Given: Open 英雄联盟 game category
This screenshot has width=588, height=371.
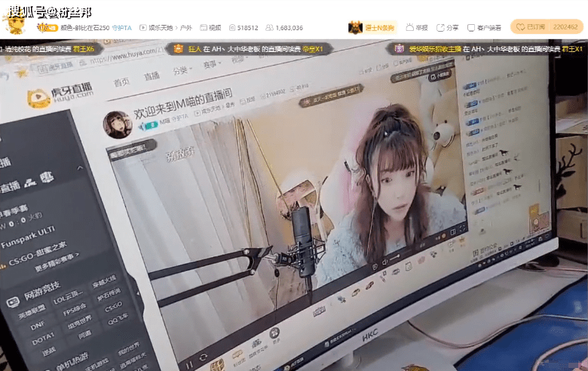Looking at the screenshot, I should (x=32, y=311).
